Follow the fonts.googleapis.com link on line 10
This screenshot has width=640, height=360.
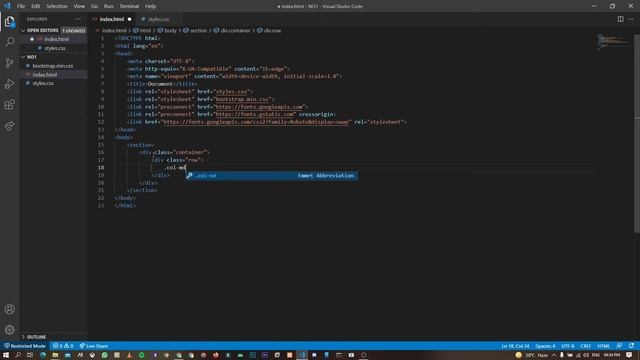click(259, 107)
